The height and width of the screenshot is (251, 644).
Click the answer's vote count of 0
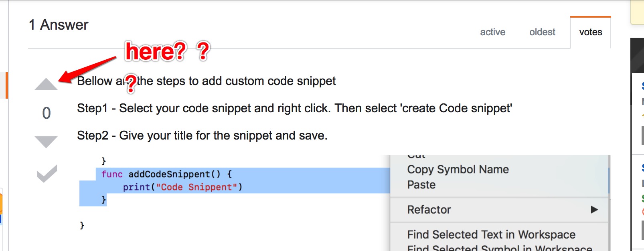47,113
